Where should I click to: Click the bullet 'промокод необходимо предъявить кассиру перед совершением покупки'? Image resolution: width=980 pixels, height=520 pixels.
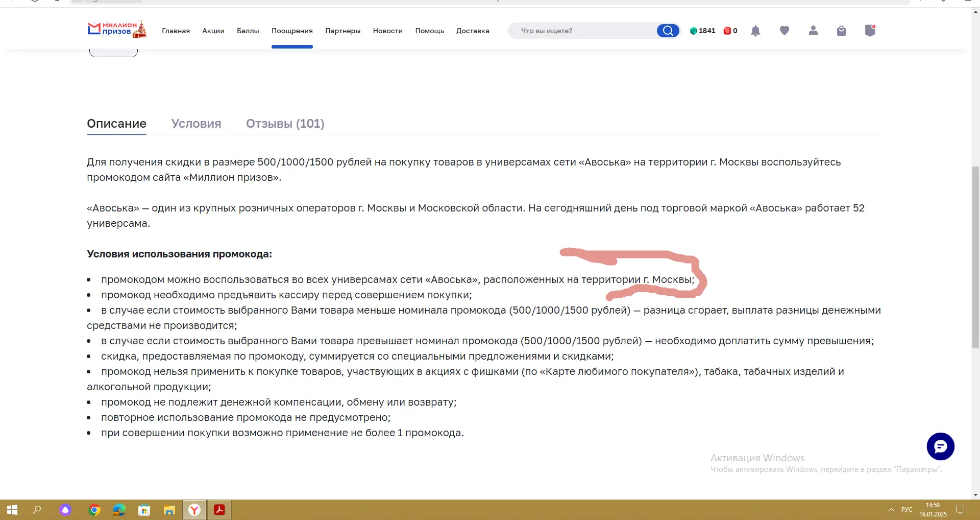pos(286,295)
